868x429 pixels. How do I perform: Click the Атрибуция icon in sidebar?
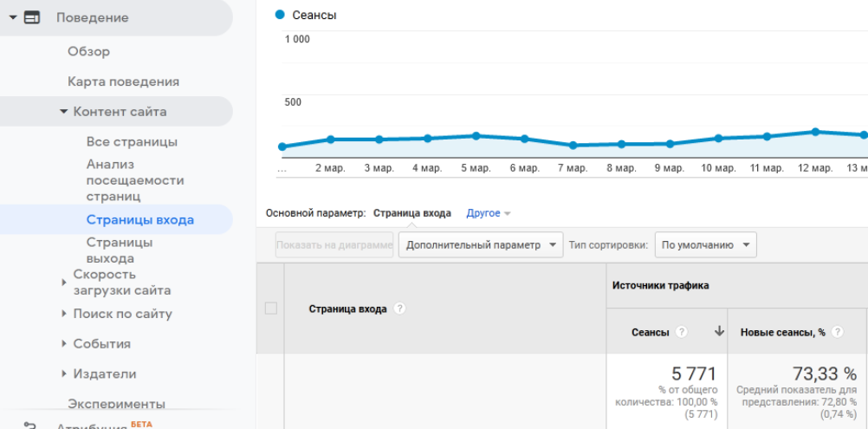[30, 426]
